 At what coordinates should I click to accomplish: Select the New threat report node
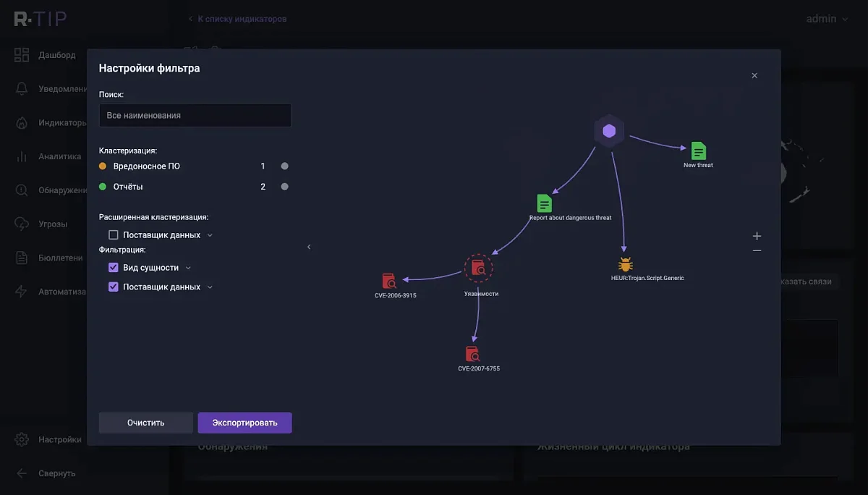[x=698, y=151]
